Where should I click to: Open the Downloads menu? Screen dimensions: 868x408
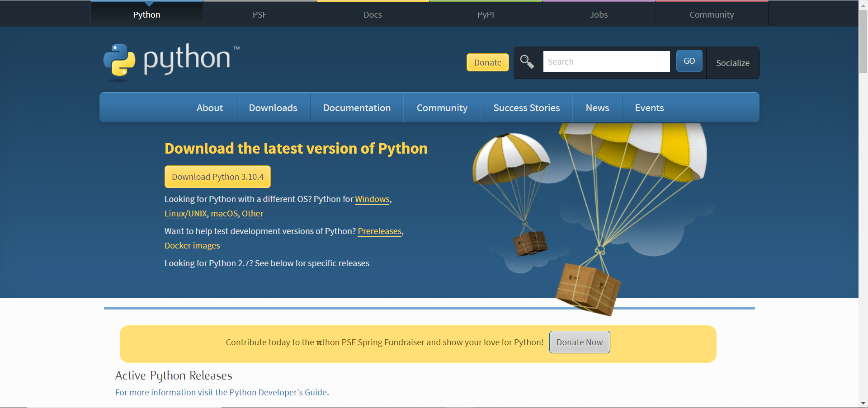point(273,108)
